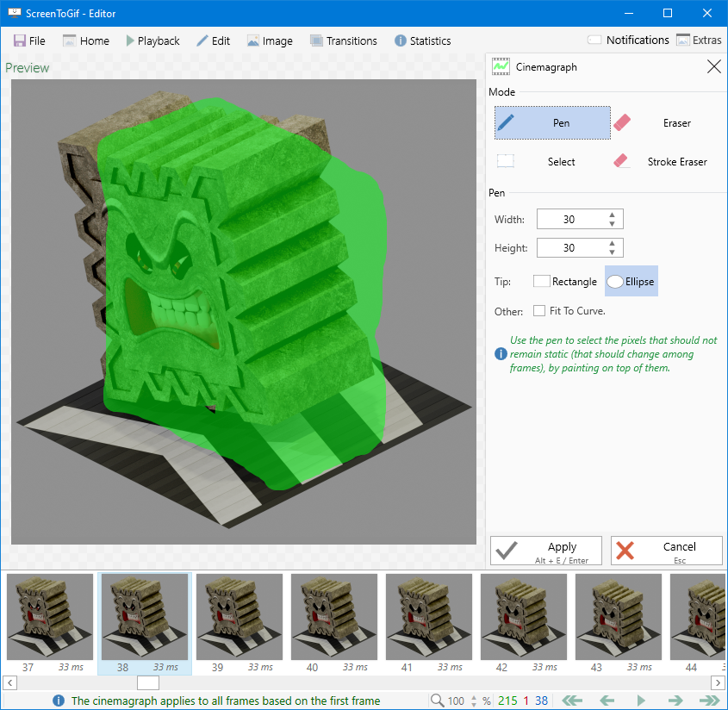
Task: Go to previous frame
Action: point(607,701)
